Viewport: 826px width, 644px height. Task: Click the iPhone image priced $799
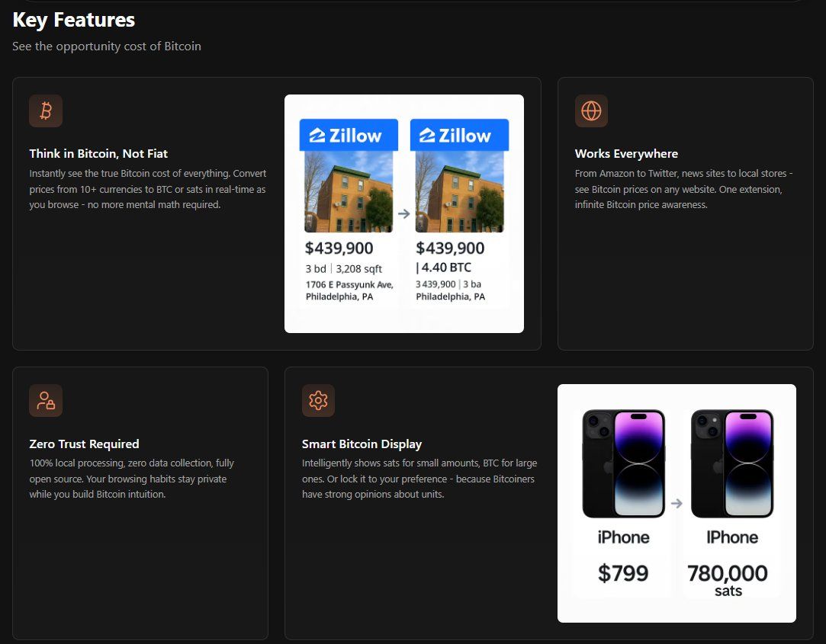coord(623,463)
